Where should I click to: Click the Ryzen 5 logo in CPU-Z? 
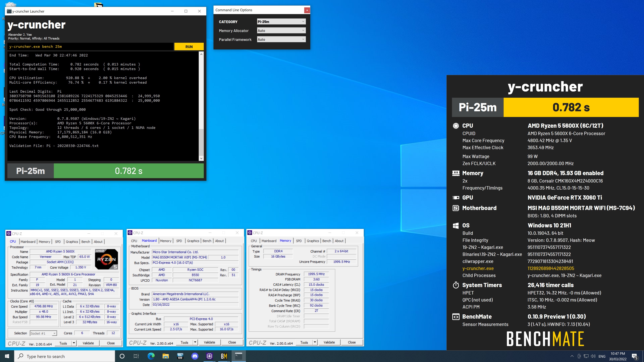click(x=106, y=259)
